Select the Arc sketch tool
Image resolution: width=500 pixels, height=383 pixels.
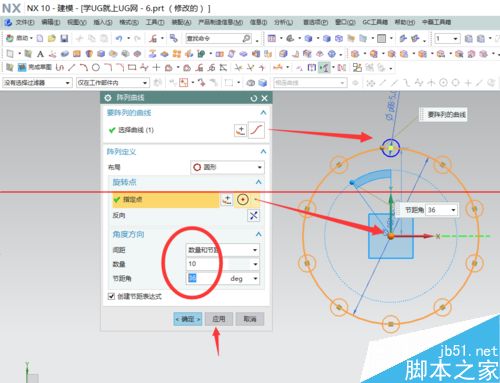coord(83,68)
